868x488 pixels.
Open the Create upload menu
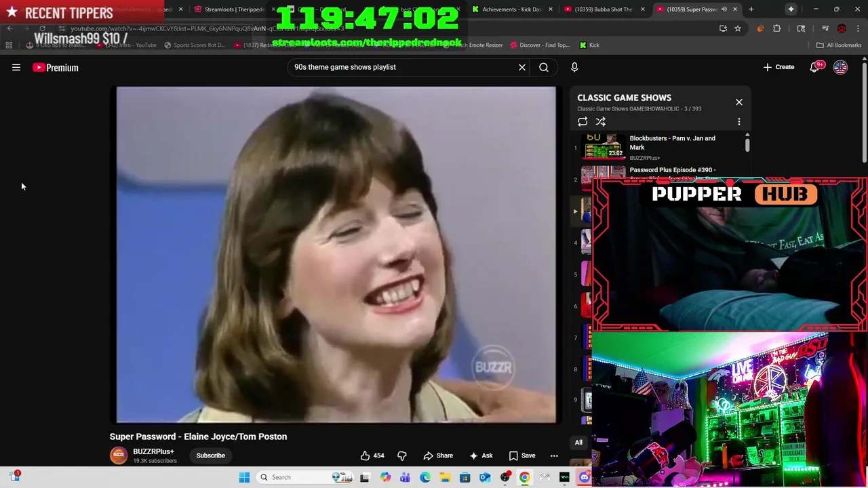coord(778,67)
